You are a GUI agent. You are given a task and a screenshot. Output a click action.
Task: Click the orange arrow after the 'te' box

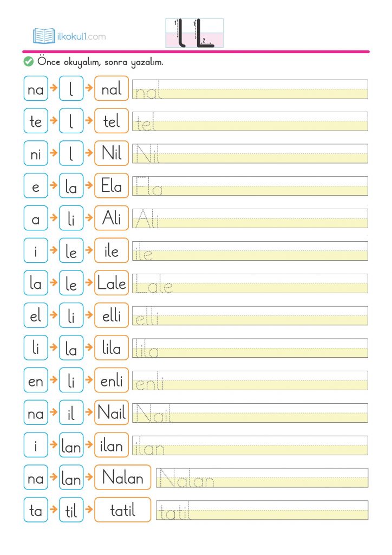(x=53, y=121)
